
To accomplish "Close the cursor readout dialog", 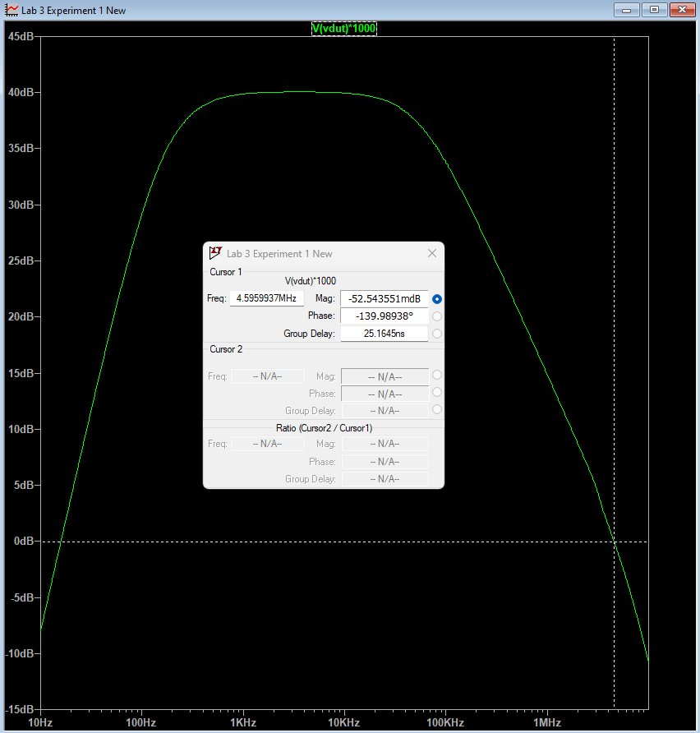I will click(x=432, y=253).
